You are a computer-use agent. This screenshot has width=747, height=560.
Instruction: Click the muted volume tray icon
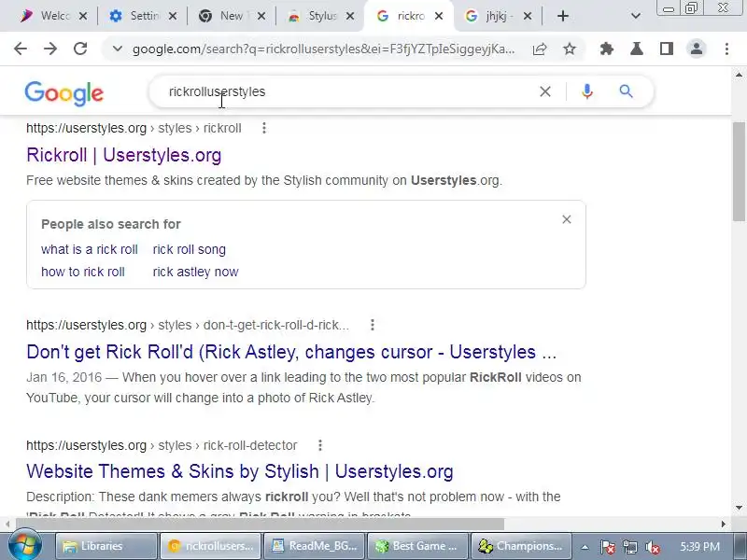[x=652, y=547]
